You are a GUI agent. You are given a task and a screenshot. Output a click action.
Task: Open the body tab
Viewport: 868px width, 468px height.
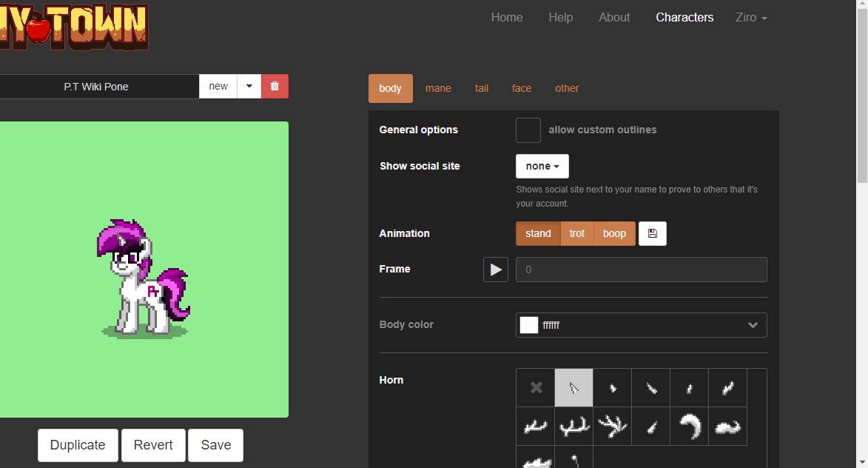click(x=390, y=89)
